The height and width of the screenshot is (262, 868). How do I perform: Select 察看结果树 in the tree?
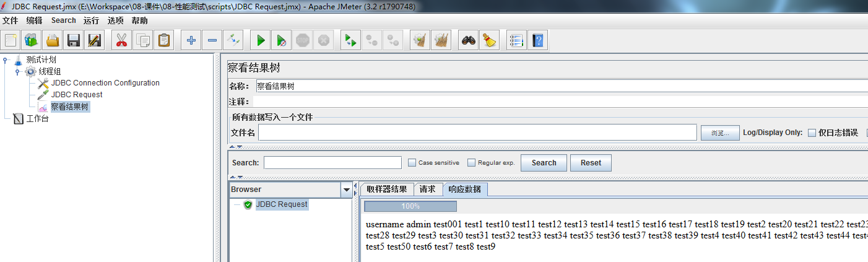click(x=70, y=107)
